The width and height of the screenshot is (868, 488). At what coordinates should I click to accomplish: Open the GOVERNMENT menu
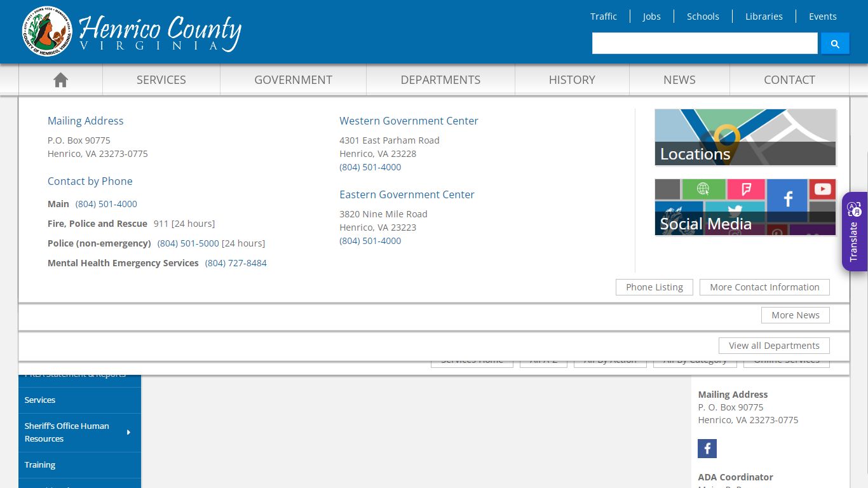pos(293,79)
